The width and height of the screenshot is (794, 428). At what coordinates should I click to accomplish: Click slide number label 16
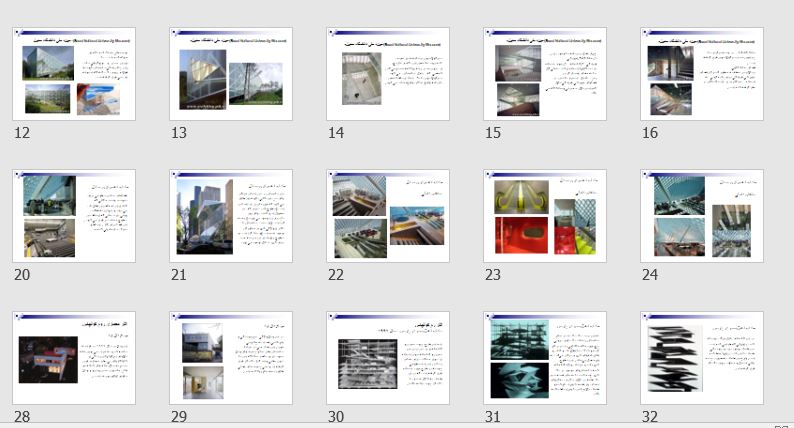pyautogui.click(x=650, y=133)
